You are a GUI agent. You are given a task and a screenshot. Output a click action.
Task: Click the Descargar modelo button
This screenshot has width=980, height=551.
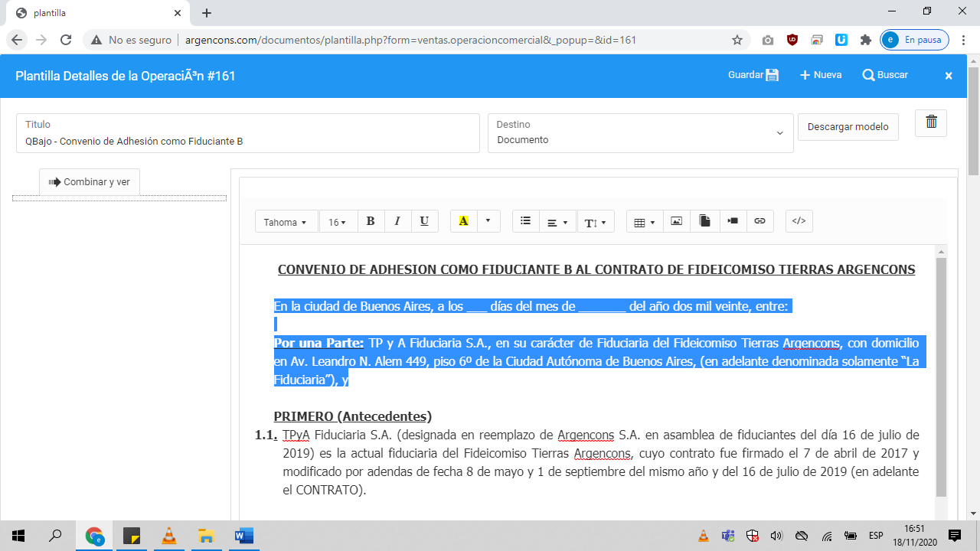848,127
